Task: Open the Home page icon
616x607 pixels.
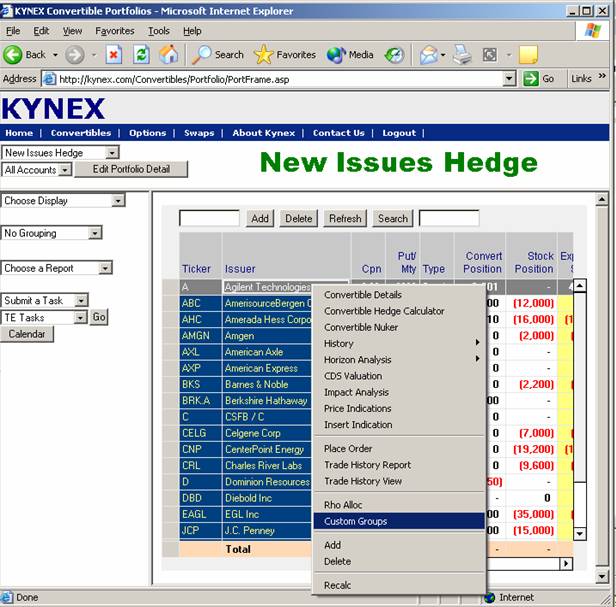Action: (169, 54)
